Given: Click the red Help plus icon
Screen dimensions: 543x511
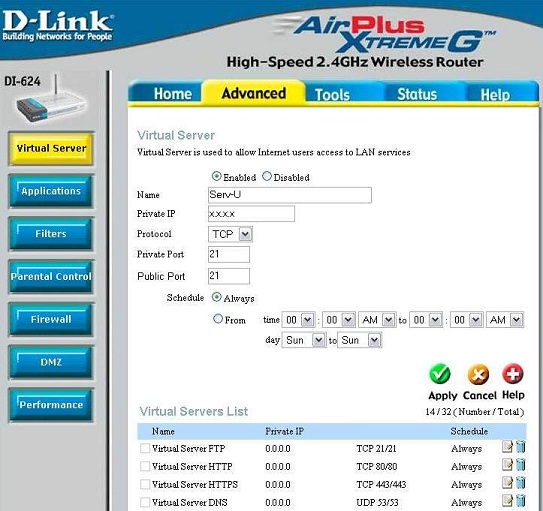Looking at the screenshot, I should [x=513, y=374].
